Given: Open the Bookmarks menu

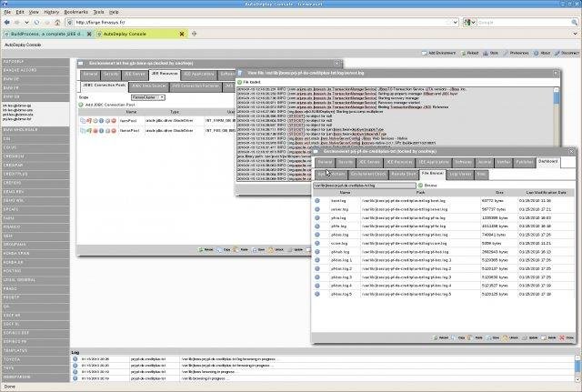Looking at the screenshot, I should [76, 12].
